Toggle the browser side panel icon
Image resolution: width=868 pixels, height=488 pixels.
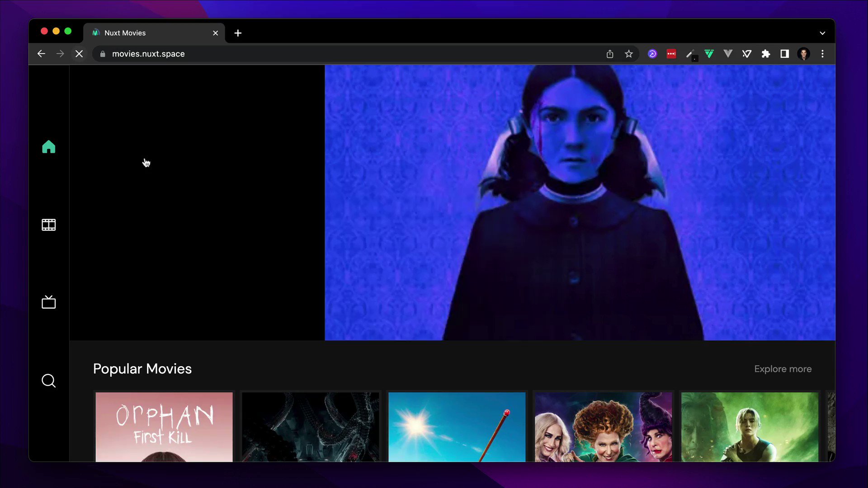784,54
